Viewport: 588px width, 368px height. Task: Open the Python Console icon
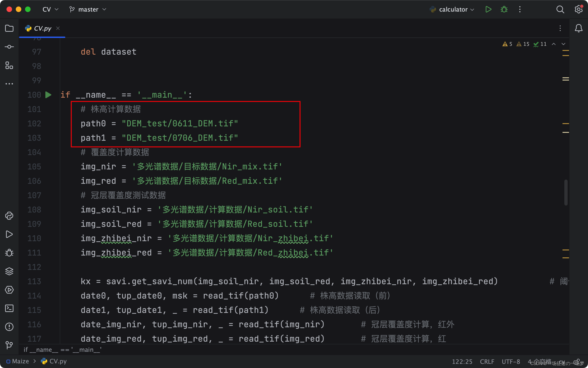click(9, 216)
